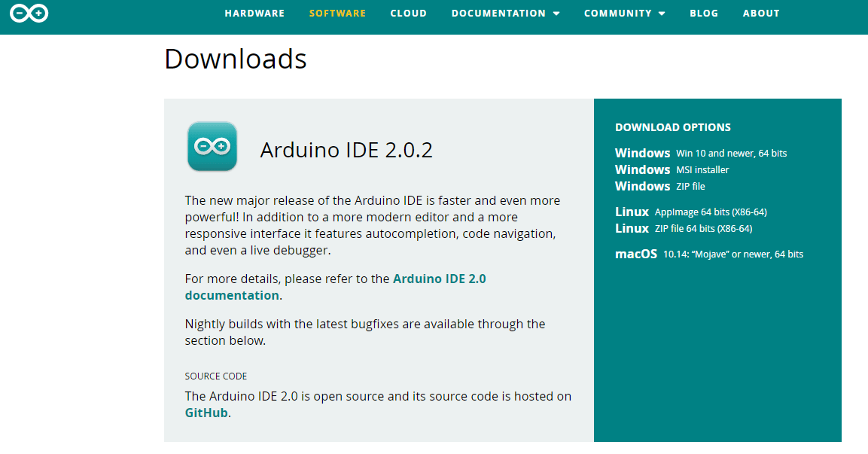Click the Arduino infinity logo
Viewport: 868px width, 454px height.
click(x=29, y=13)
